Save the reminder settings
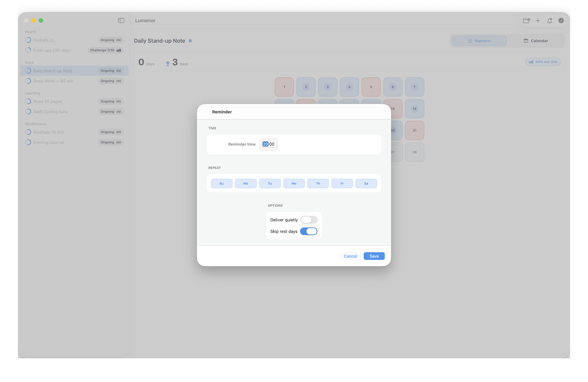The height and width of the screenshot is (382, 588). point(374,256)
